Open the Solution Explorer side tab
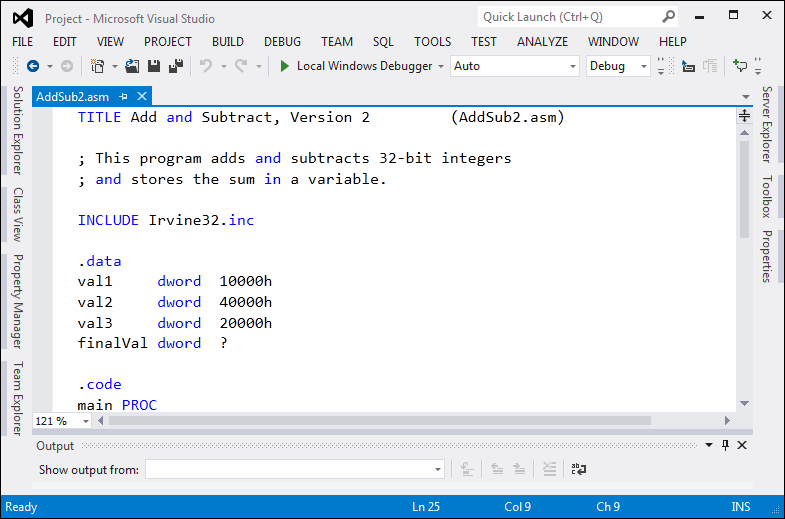Viewport: 785px width, 519px height. point(17,130)
